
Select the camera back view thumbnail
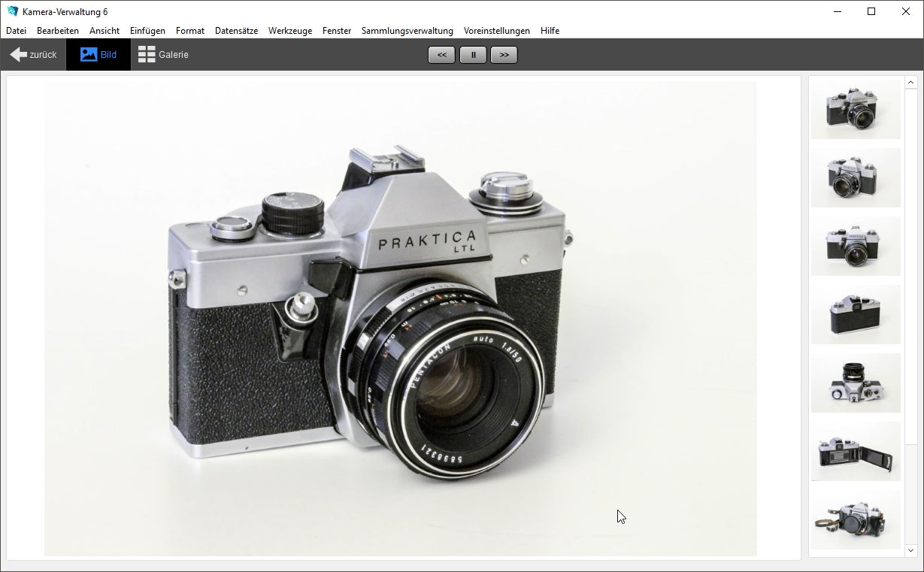pyautogui.click(x=856, y=315)
